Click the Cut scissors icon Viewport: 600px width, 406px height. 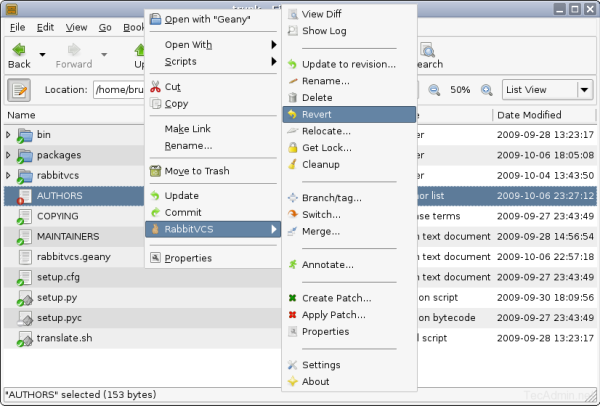coord(155,87)
